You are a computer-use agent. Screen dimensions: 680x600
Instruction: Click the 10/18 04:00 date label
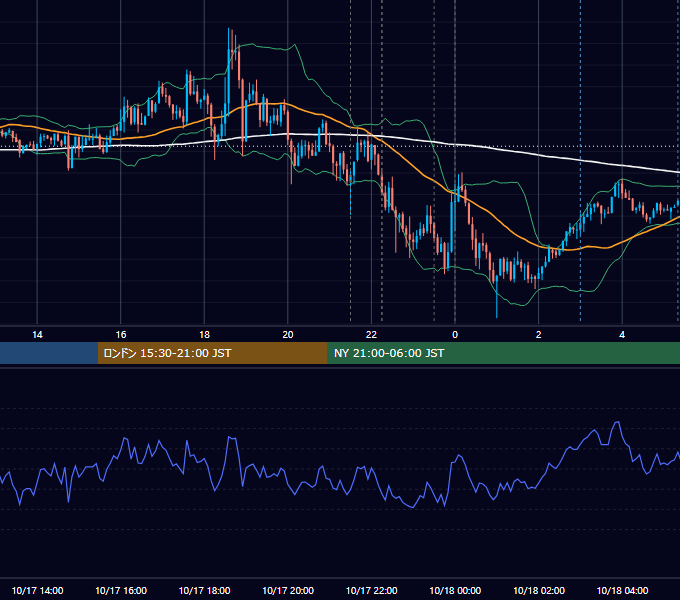click(622, 590)
